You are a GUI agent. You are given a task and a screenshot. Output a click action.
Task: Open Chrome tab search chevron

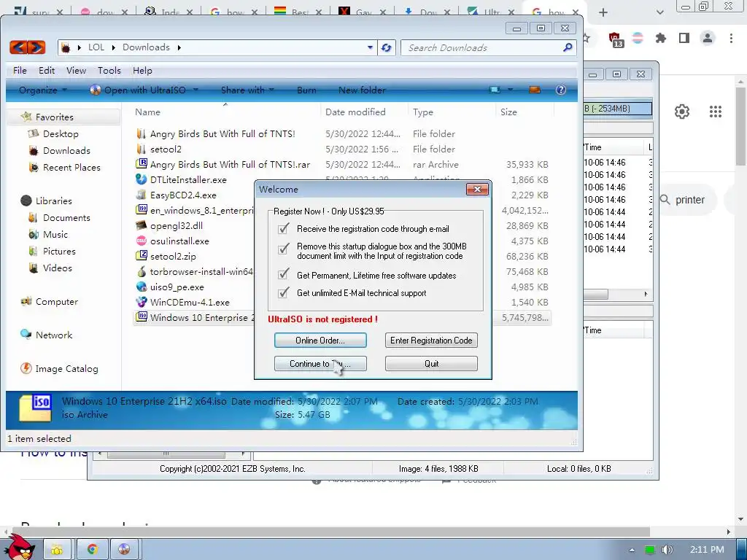coord(659,12)
